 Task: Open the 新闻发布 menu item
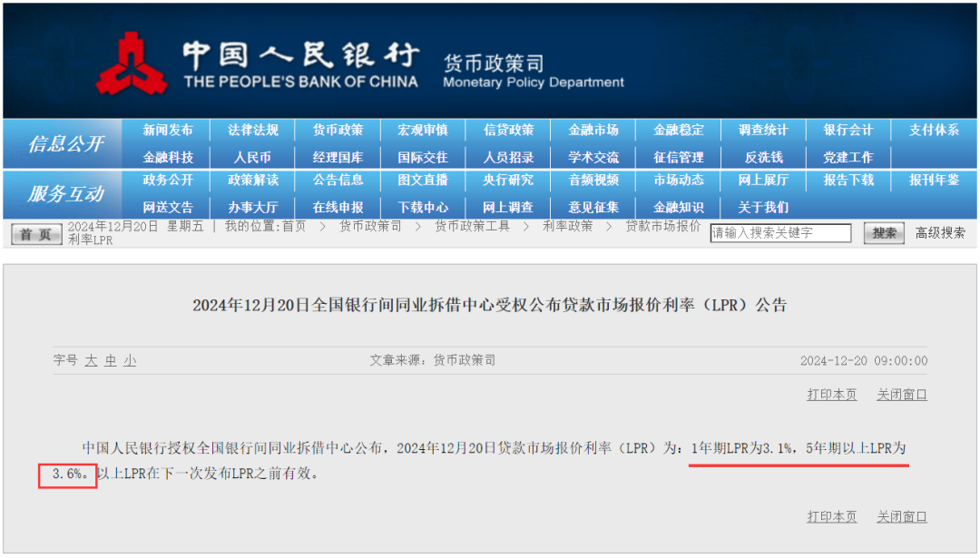pyautogui.click(x=168, y=130)
